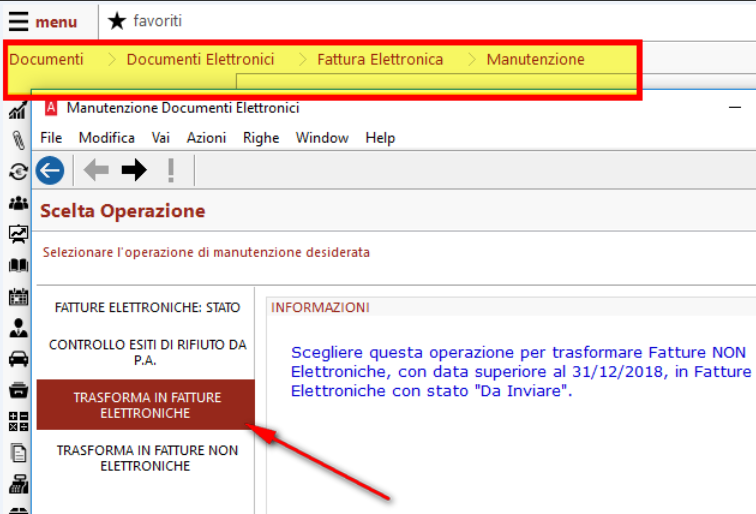This screenshot has height=514, width=756.
Task: Open the document page sidebar icon
Action: (18, 453)
